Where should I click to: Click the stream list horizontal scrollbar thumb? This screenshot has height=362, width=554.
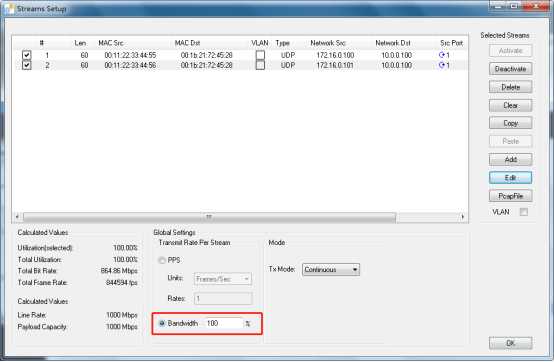[209, 217]
